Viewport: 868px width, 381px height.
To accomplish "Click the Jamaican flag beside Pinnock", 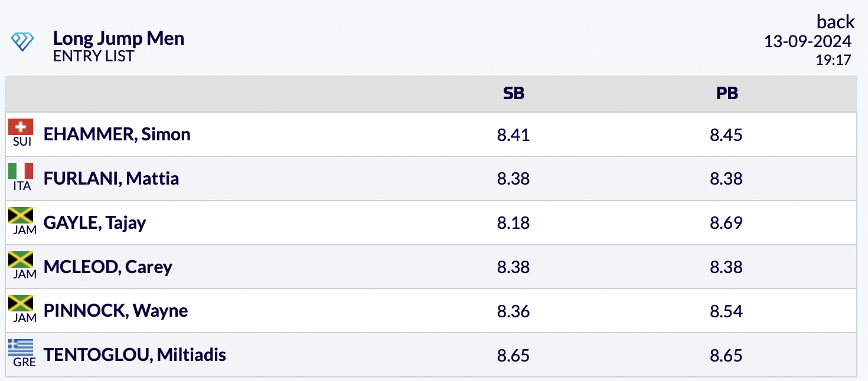I will 21,304.
